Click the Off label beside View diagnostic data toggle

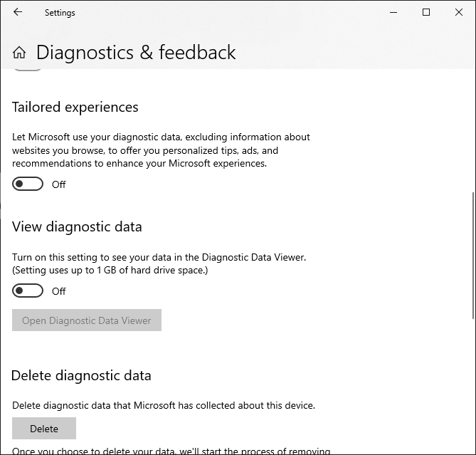pyautogui.click(x=59, y=291)
